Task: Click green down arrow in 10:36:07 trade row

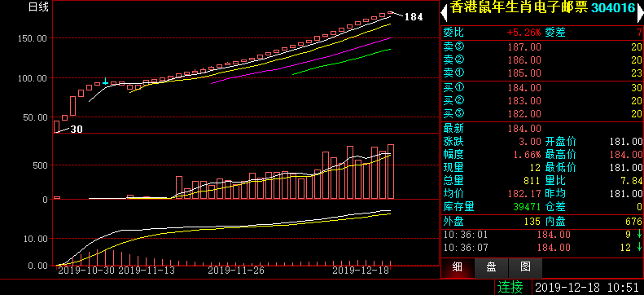Action: click(638, 248)
